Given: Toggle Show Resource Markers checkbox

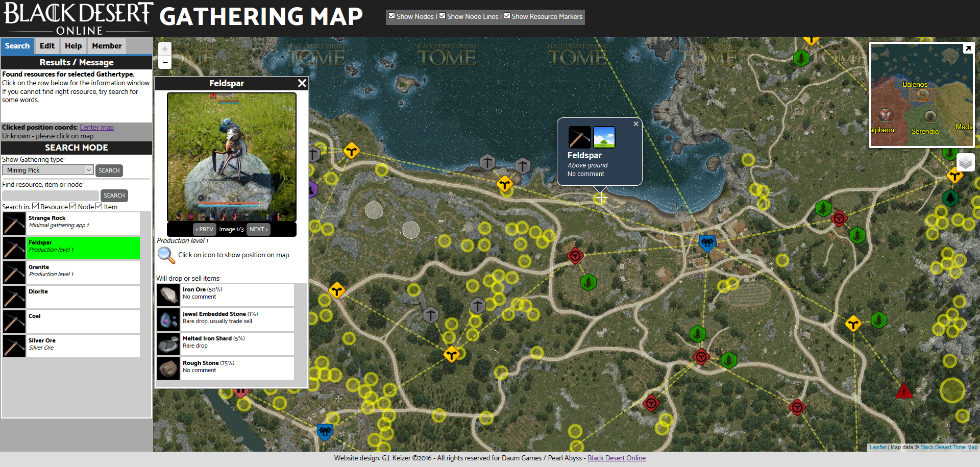Looking at the screenshot, I should [507, 16].
